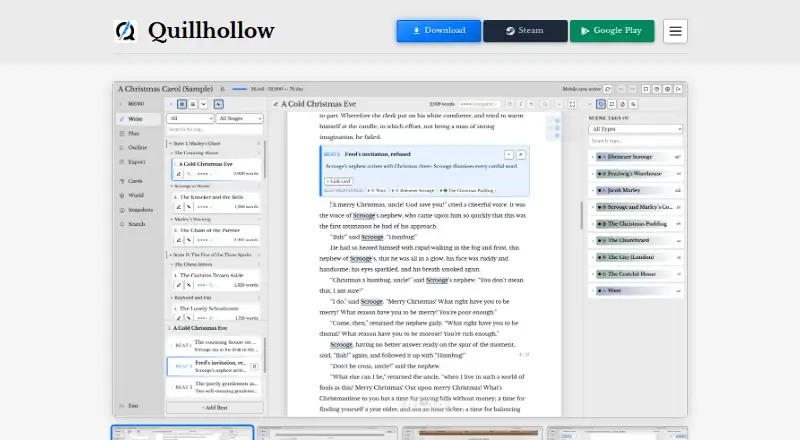Click the lock icon beside A Christmas Carol title
The image size is (800, 440).
[222, 89]
